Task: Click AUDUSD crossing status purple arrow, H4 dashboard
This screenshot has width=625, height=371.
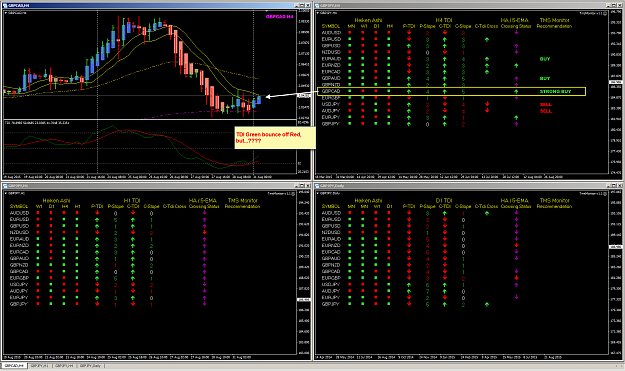Action: pyautogui.click(x=516, y=33)
